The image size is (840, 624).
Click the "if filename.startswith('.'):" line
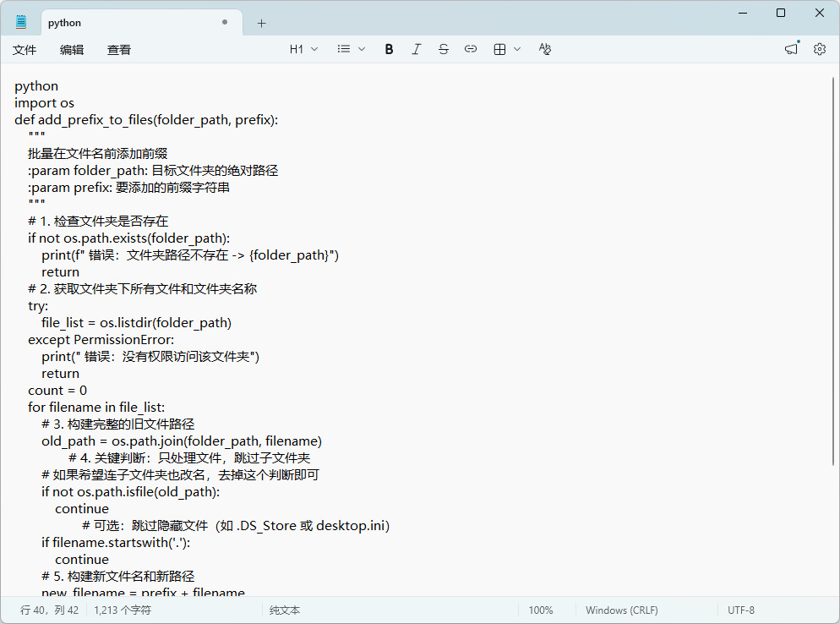(116, 543)
